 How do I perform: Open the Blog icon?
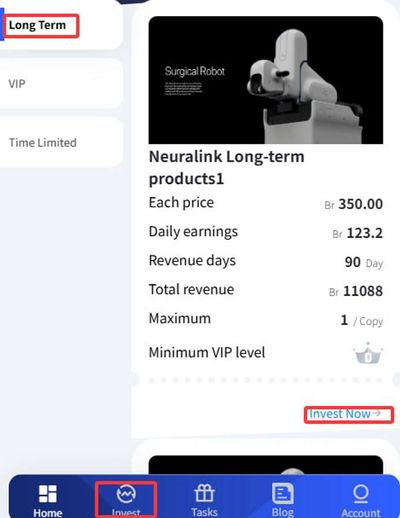pos(283,493)
